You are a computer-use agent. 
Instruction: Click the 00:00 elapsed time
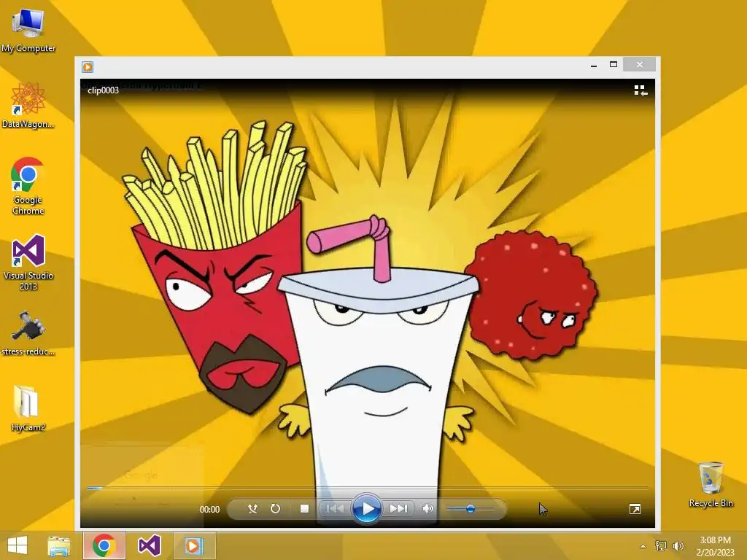(209, 510)
